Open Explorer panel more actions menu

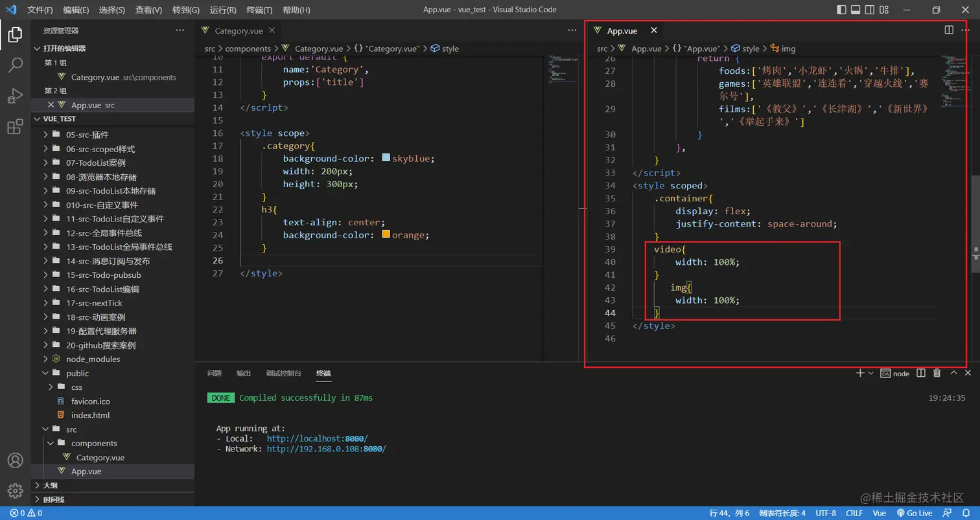point(180,30)
